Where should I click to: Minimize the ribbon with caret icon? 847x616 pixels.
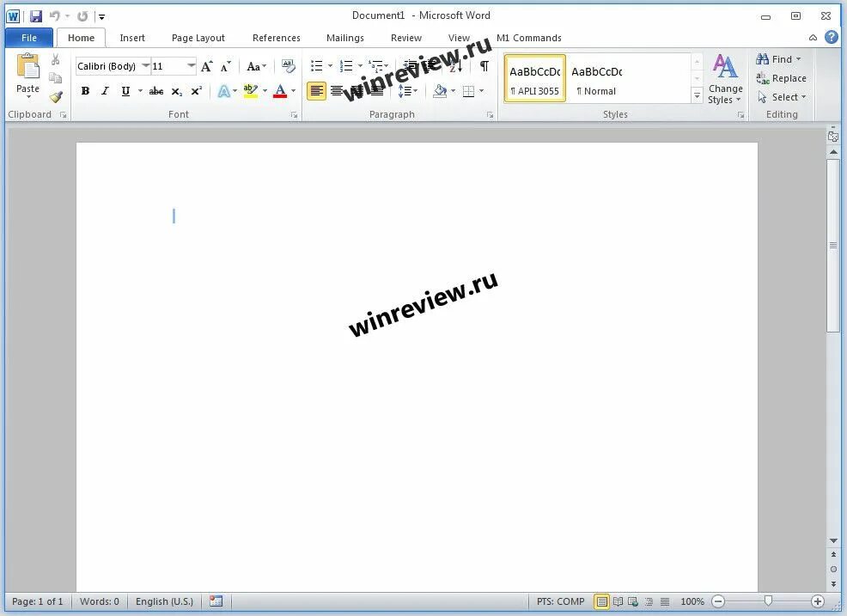pyautogui.click(x=813, y=38)
